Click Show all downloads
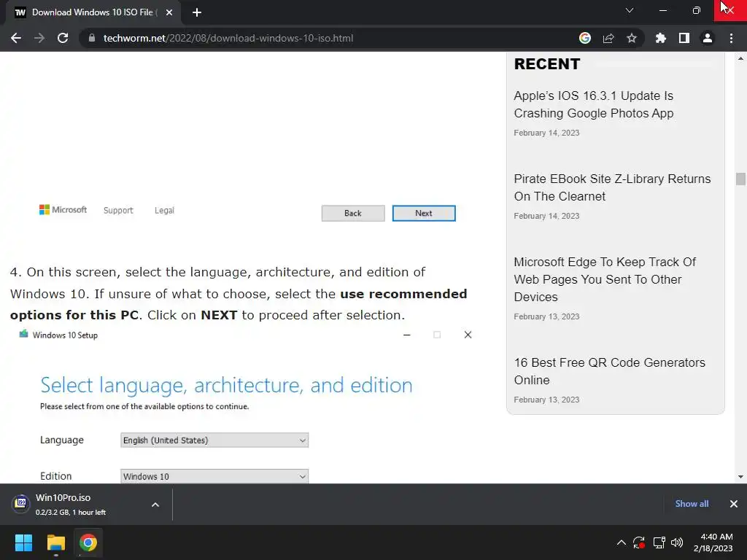Screen dimensions: 747x560 (x=692, y=504)
